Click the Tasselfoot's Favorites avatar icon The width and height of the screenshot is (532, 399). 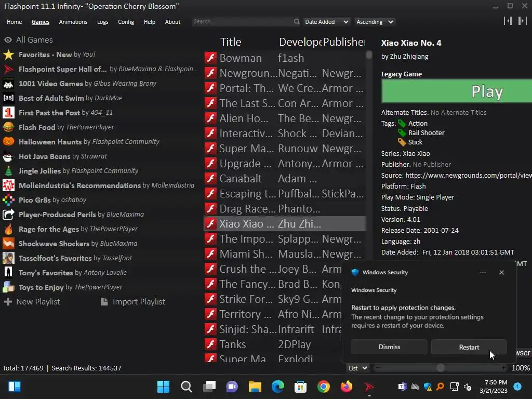pyautogui.click(x=8, y=258)
